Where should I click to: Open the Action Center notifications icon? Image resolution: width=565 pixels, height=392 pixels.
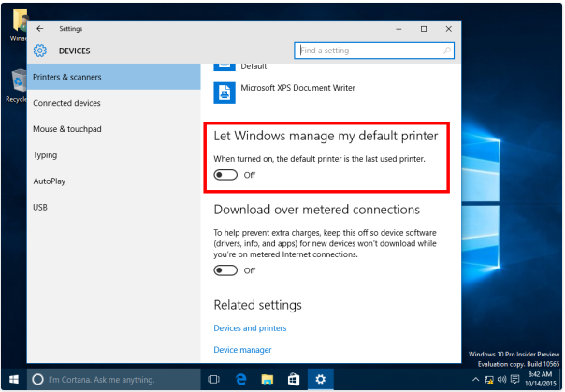tap(515, 380)
